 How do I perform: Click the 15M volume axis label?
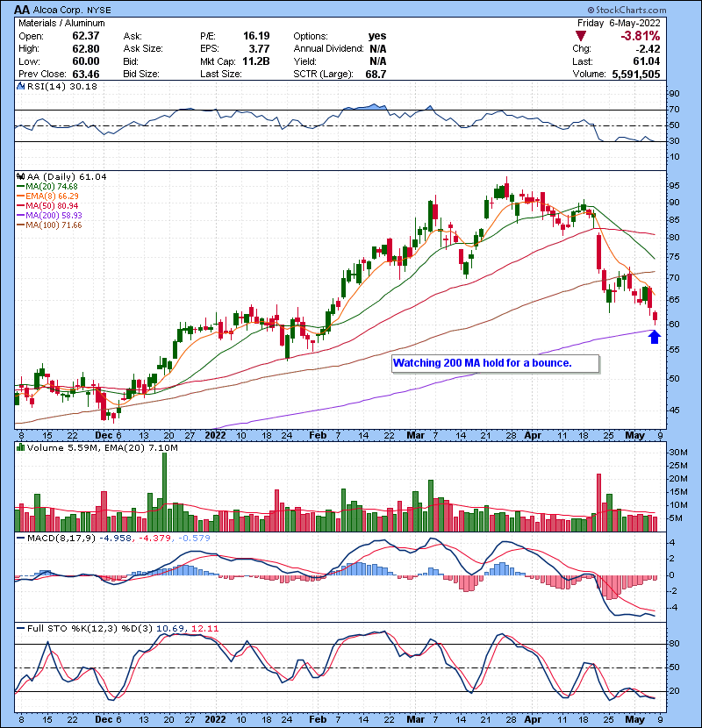tap(677, 492)
